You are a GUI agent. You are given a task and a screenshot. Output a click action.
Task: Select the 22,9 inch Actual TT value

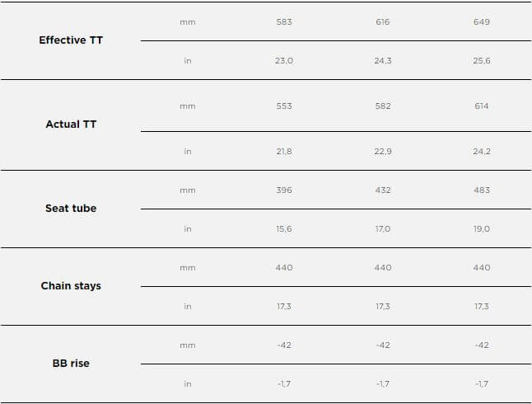click(382, 152)
